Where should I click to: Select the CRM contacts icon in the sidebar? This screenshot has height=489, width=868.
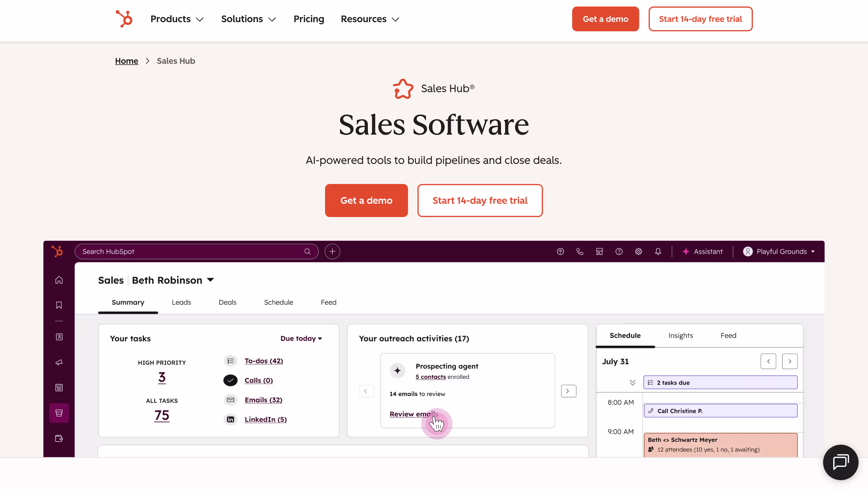point(59,336)
